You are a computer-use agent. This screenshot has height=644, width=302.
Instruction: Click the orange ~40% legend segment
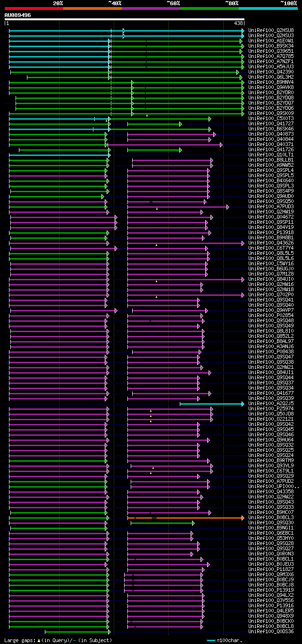click(92, 8)
